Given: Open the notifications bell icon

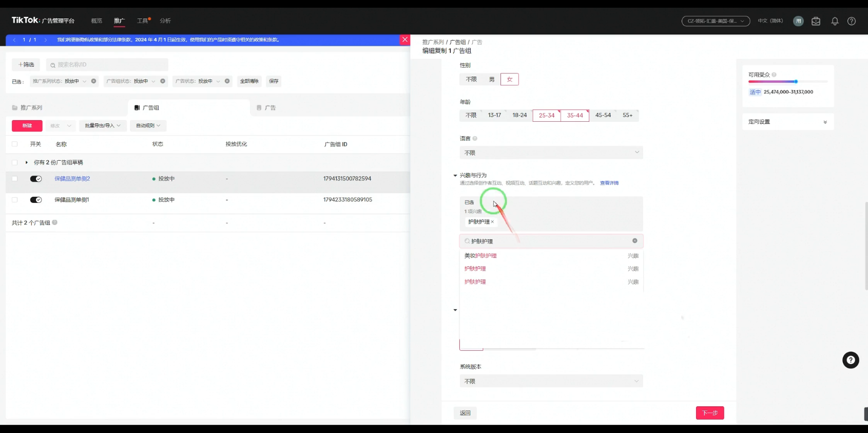Looking at the screenshot, I should click(835, 21).
